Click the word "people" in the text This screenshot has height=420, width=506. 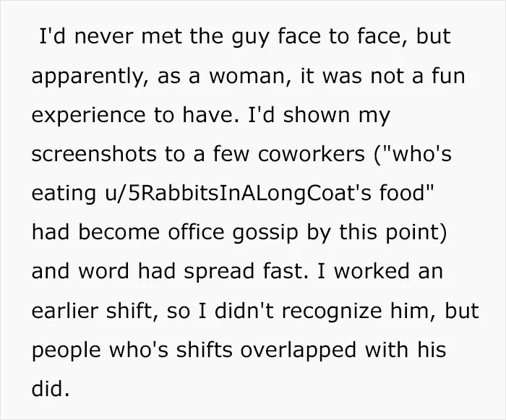[x=67, y=351]
